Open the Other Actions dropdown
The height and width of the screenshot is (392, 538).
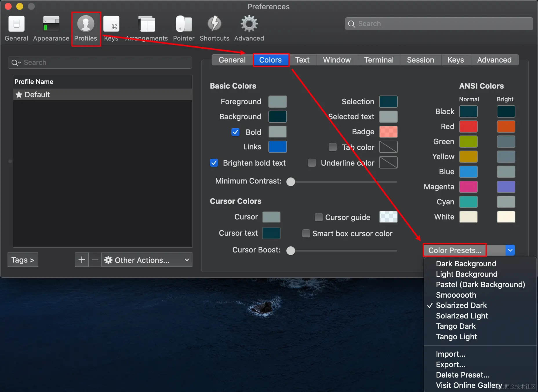(147, 260)
